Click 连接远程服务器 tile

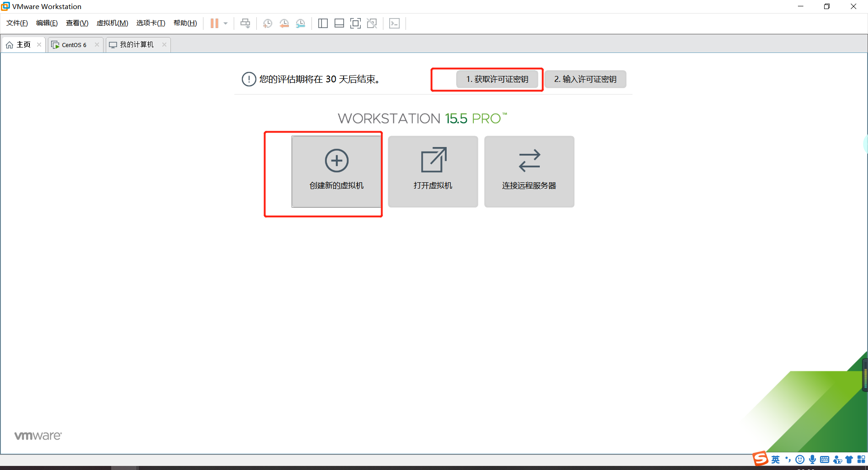click(x=529, y=172)
